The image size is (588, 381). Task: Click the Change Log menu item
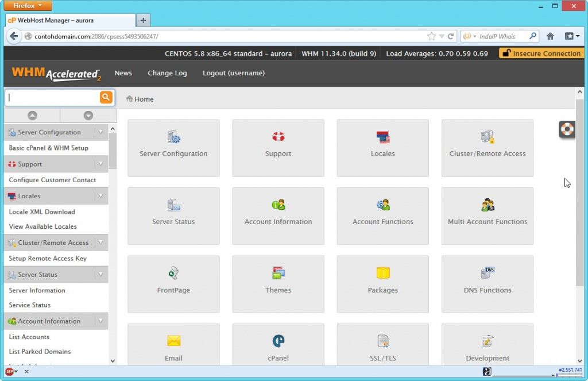click(167, 73)
